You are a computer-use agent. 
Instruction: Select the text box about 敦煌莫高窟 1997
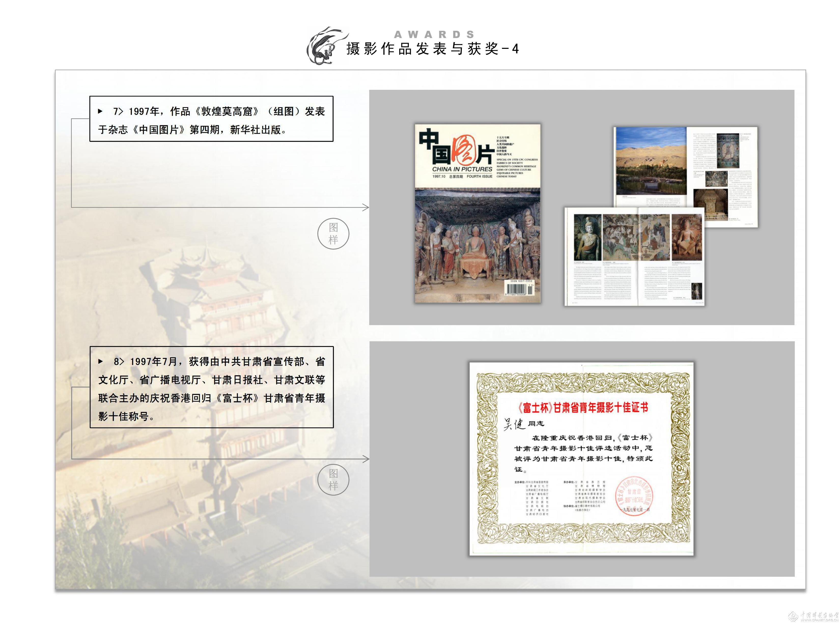(x=211, y=119)
